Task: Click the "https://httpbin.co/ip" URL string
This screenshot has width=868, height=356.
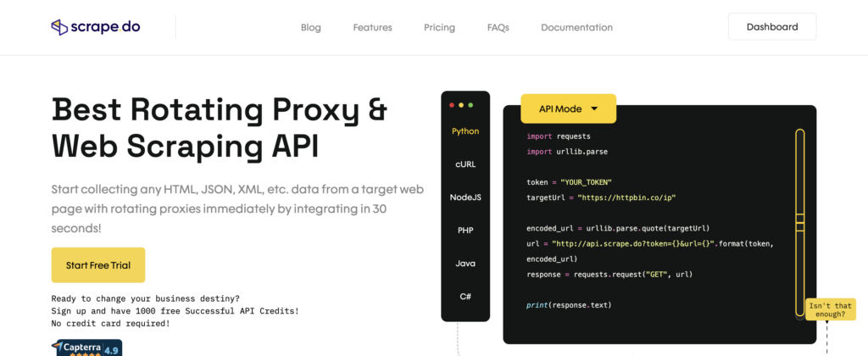Action: click(x=627, y=197)
